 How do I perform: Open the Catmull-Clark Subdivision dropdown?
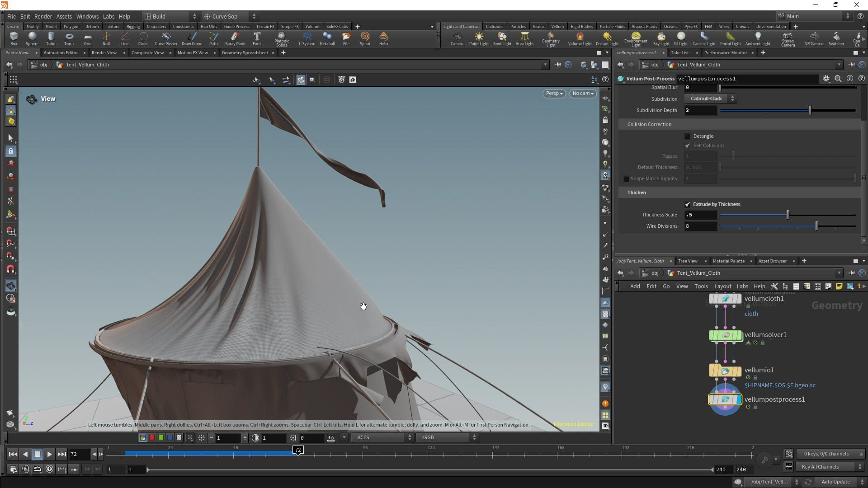710,99
